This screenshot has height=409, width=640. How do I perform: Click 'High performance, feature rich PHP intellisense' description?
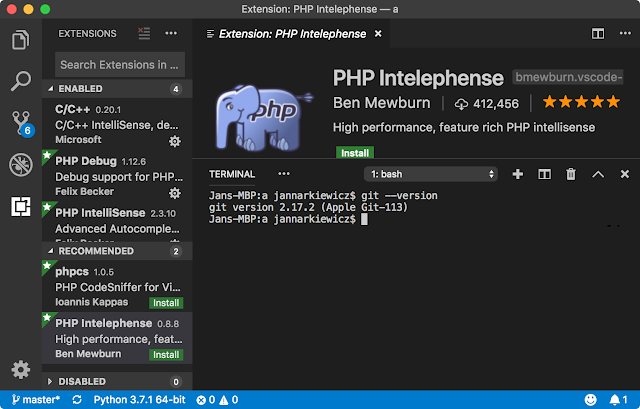464,127
